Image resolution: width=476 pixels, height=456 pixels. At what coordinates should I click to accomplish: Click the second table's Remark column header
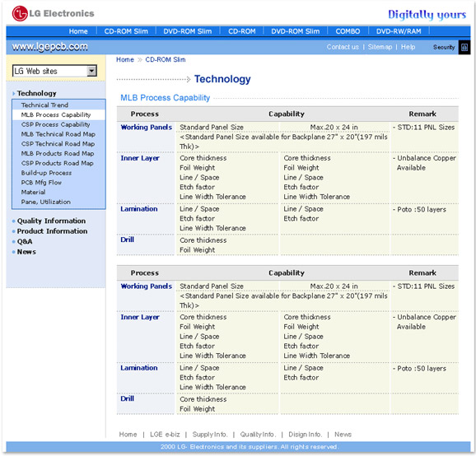[422, 273]
